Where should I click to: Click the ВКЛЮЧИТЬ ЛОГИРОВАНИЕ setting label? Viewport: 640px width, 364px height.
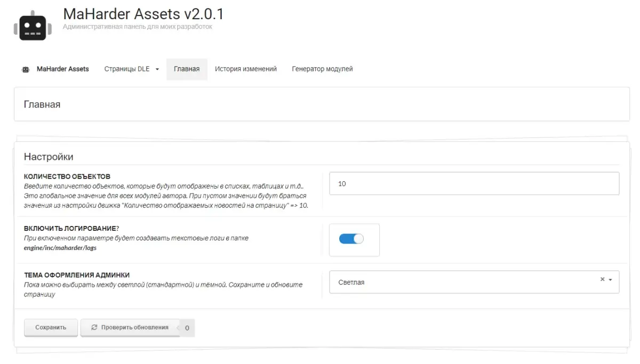[x=71, y=228]
